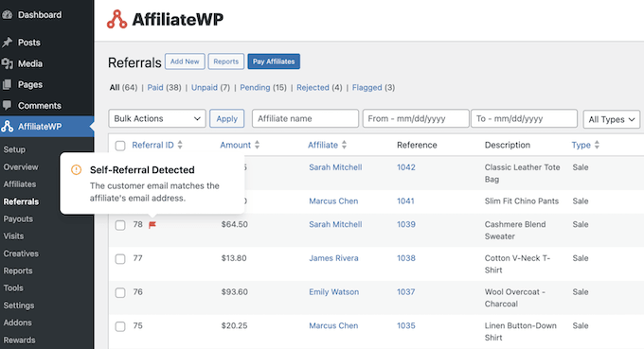The width and height of the screenshot is (644, 349).
Task: Open Pages in the sidebar
Action: tap(30, 84)
